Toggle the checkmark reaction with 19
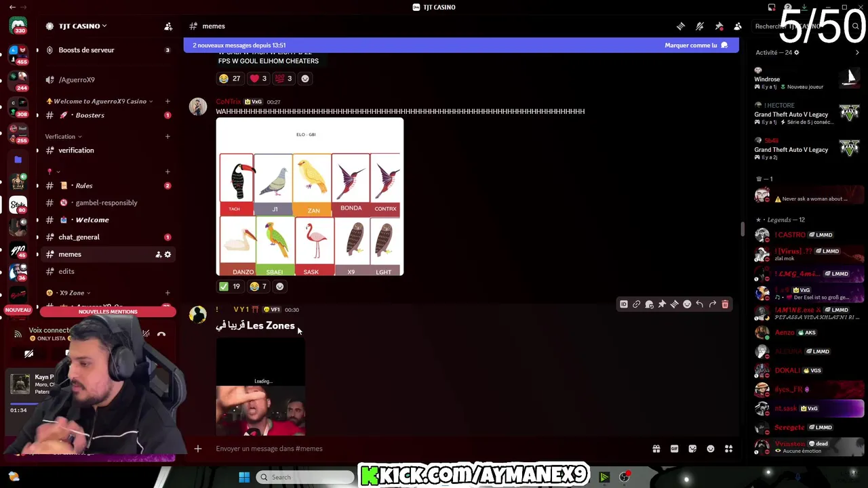 (230, 286)
